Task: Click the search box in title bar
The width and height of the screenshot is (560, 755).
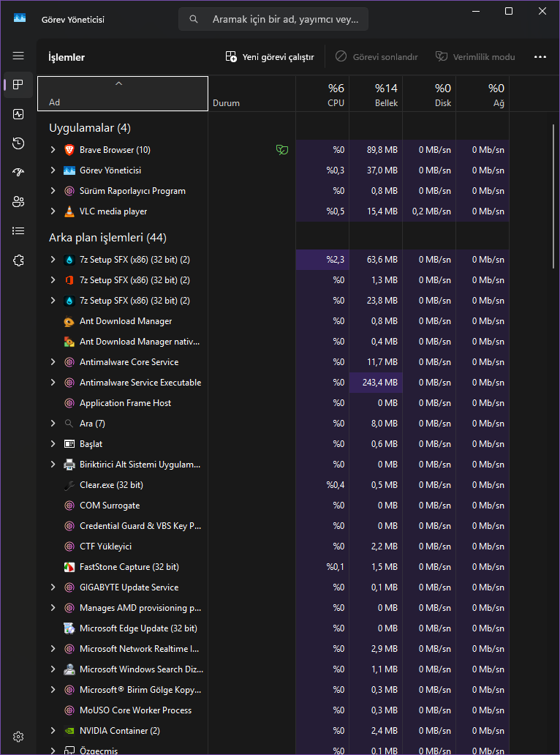Action: tap(273, 19)
